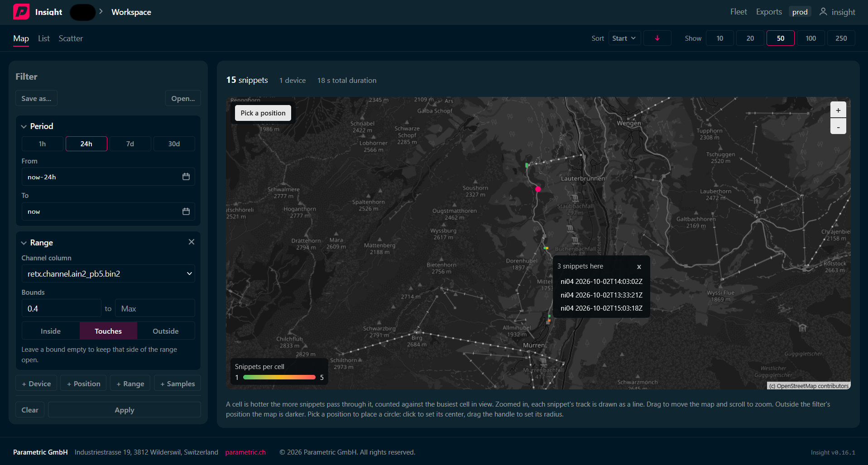Open the Channel column dropdown
The image size is (868, 465).
[108, 273]
